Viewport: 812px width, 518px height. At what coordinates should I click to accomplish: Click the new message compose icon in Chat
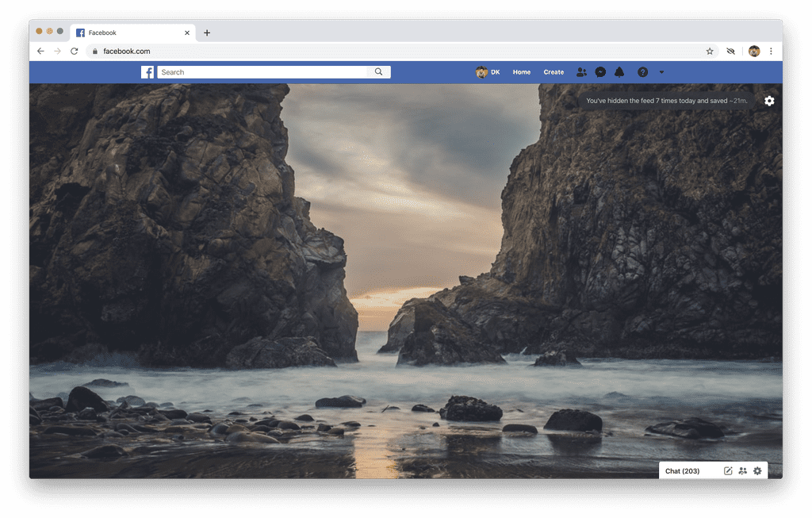[728, 471]
